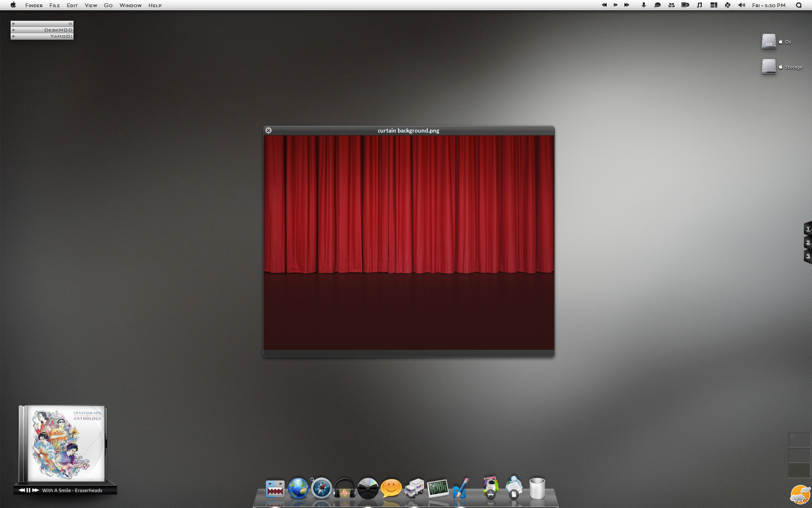Open the headphones audio app in dock
The image size is (812, 508).
click(x=345, y=489)
